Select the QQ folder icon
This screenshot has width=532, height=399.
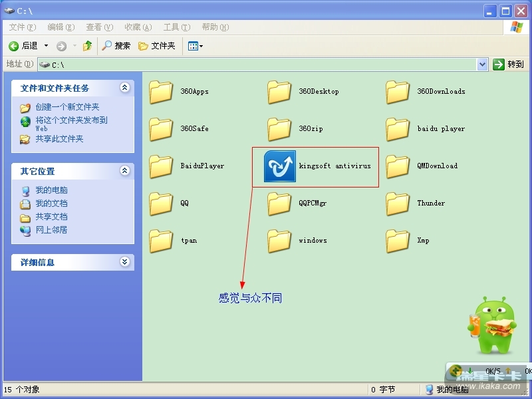click(x=161, y=203)
